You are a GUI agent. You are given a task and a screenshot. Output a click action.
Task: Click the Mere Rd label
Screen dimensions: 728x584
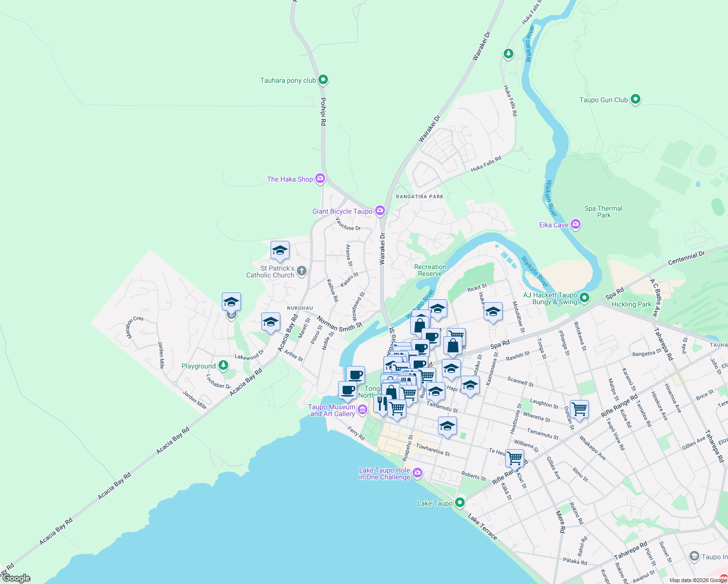tap(561, 522)
